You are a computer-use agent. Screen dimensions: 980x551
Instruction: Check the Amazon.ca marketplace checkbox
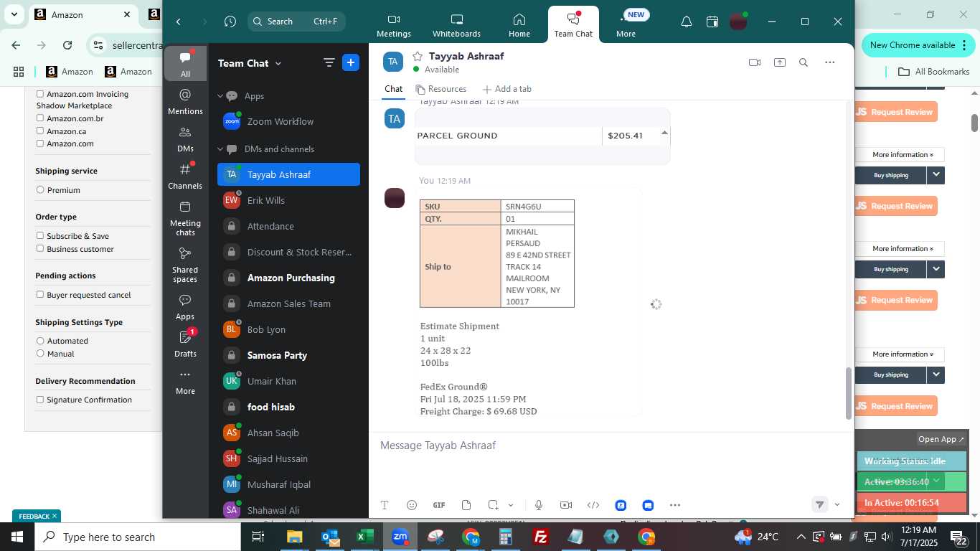40,131
